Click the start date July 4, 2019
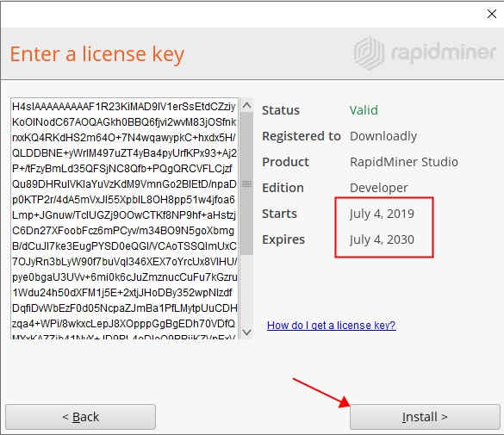 [382, 214]
